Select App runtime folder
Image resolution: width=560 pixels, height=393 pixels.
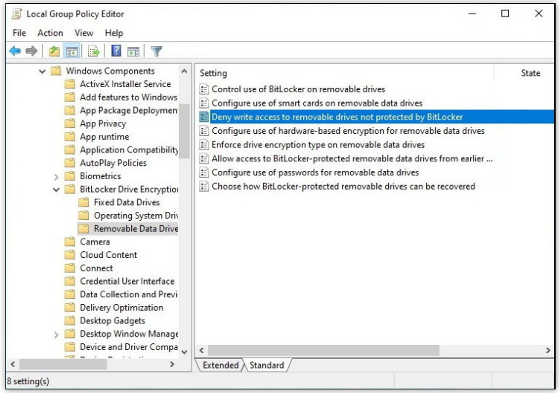click(104, 137)
